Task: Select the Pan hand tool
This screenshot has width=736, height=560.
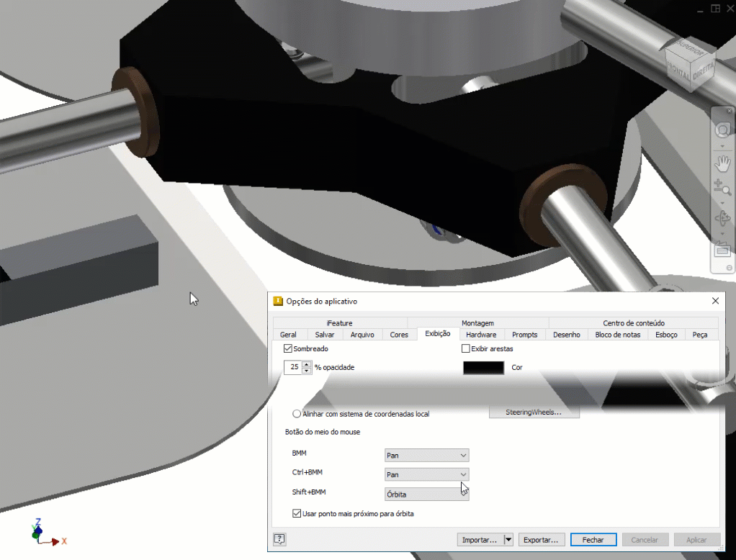Action: point(723,163)
